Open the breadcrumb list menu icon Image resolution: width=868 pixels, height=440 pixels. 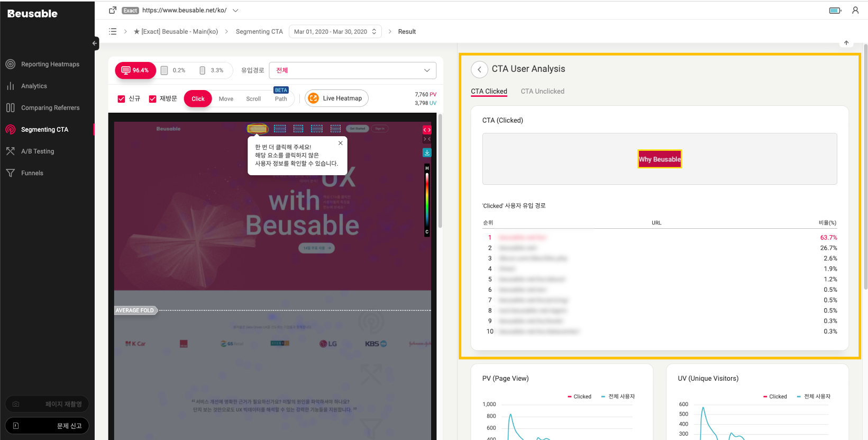tap(113, 32)
